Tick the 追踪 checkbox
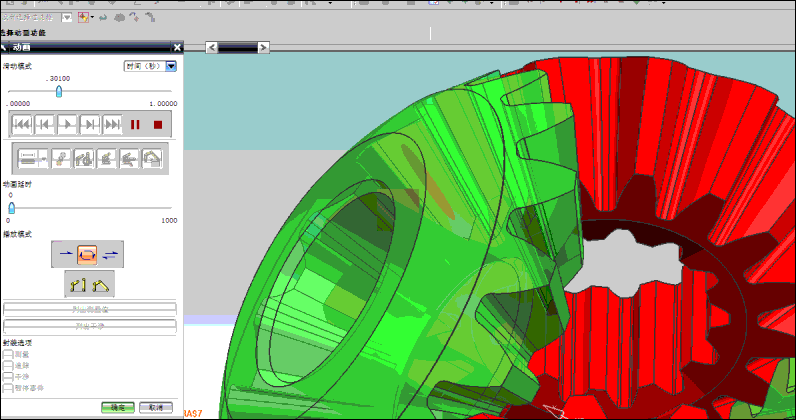The width and height of the screenshot is (796, 420). tap(8, 365)
